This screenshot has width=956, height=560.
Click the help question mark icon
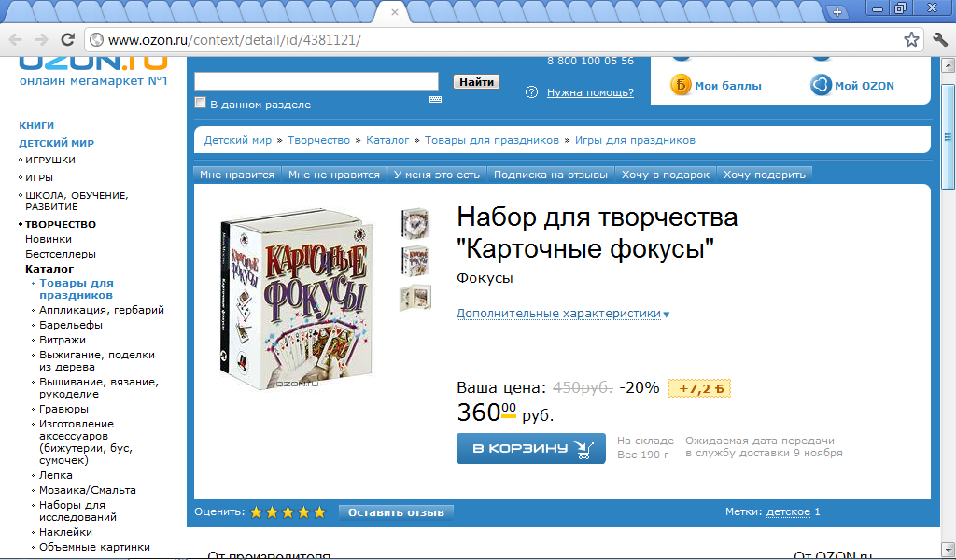pos(531,92)
